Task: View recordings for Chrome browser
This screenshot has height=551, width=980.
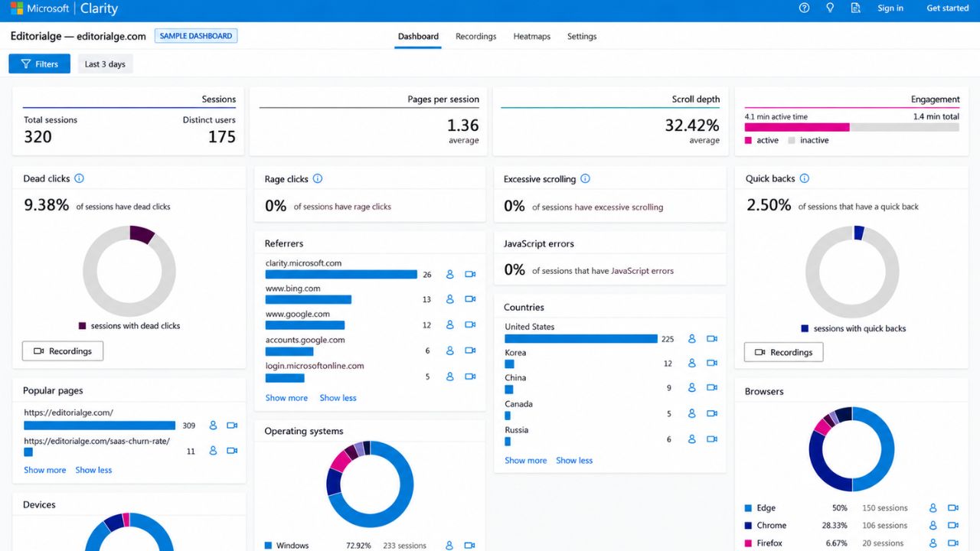Action: (x=953, y=525)
